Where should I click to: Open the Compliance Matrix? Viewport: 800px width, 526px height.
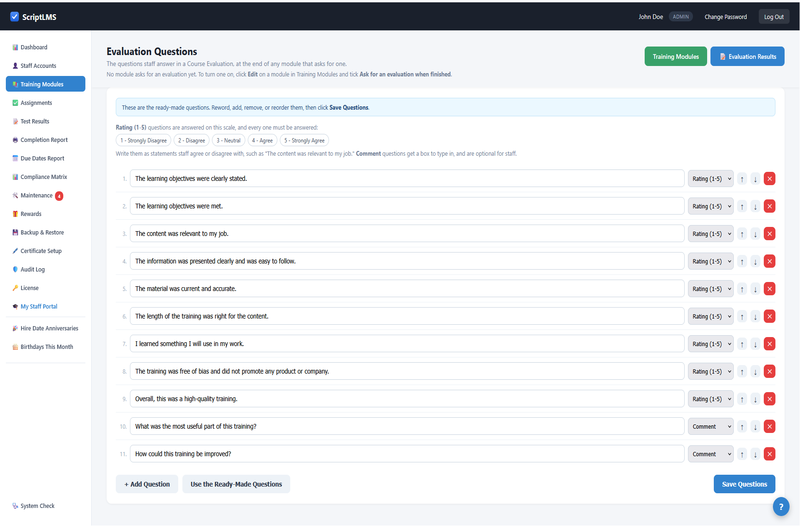coord(45,177)
